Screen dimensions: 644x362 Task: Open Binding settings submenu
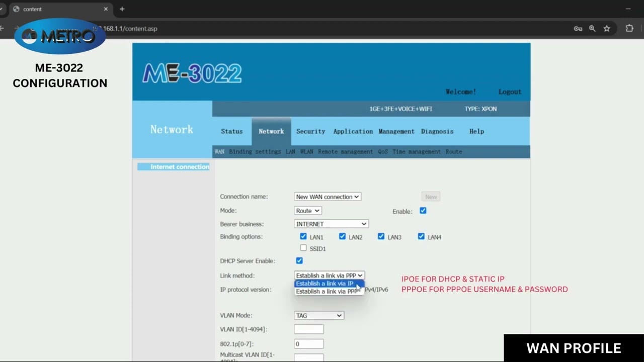255,152
